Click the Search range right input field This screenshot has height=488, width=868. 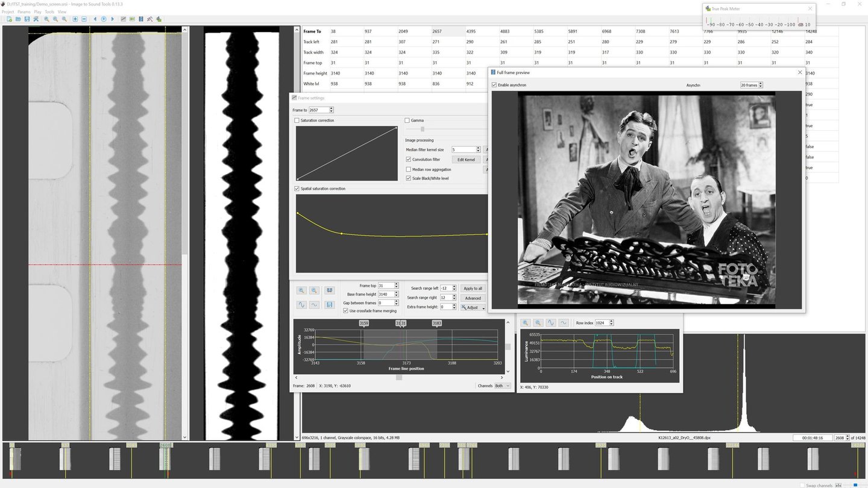point(447,298)
